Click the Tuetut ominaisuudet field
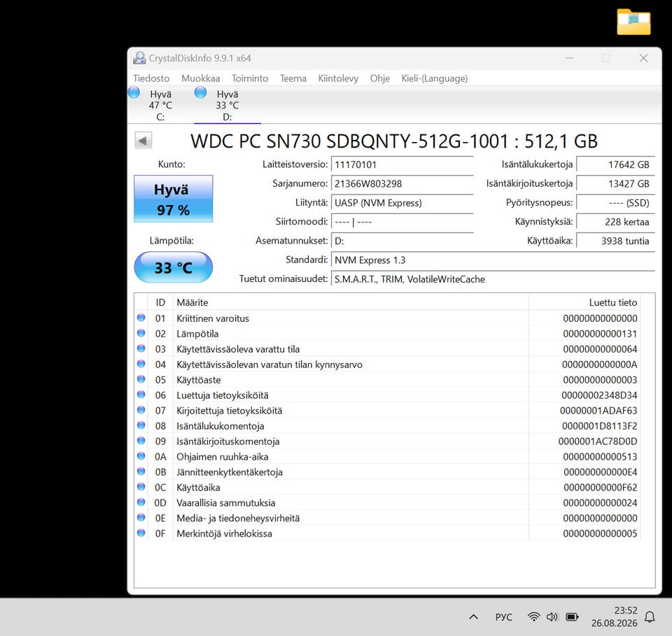The image size is (672, 636). (x=493, y=279)
